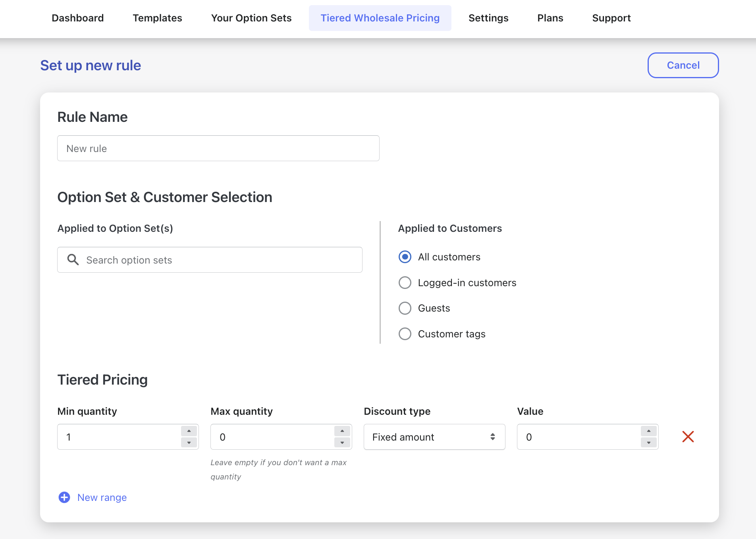Open the Support page
This screenshot has height=539, width=756.
(611, 18)
